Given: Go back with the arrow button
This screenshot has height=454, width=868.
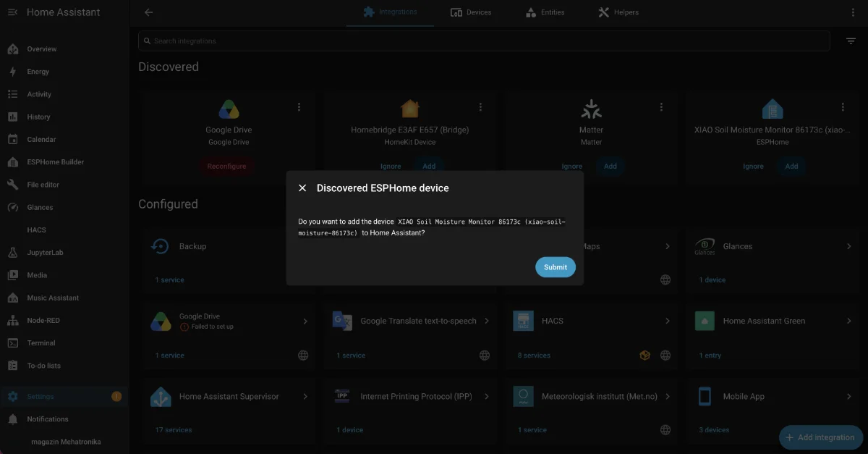Looking at the screenshot, I should [x=148, y=12].
